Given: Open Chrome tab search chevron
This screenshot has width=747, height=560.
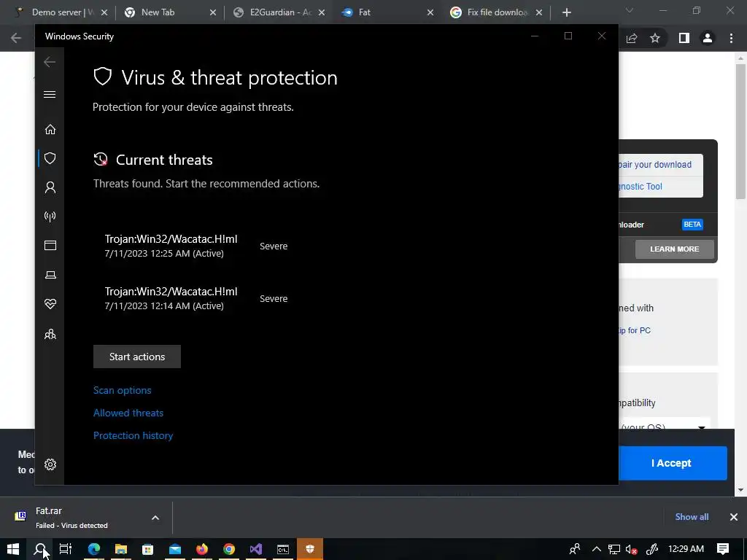Looking at the screenshot, I should pos(630,10).
